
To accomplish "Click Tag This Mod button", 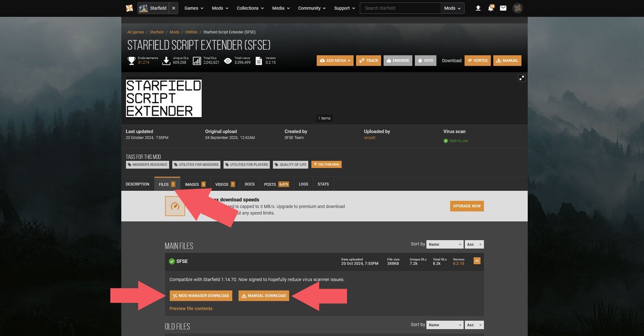I will 326,164.
